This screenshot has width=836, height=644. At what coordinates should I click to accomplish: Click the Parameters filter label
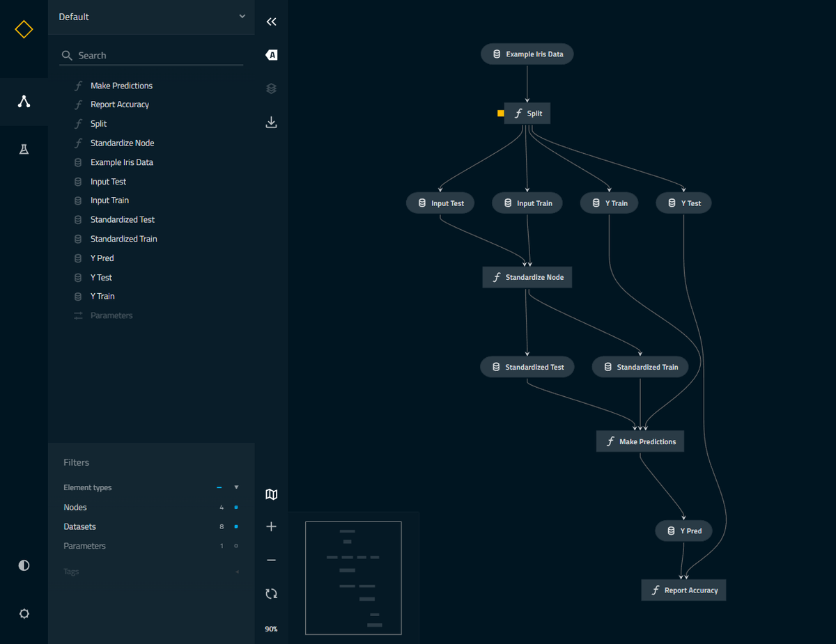(x=84, y=546)
